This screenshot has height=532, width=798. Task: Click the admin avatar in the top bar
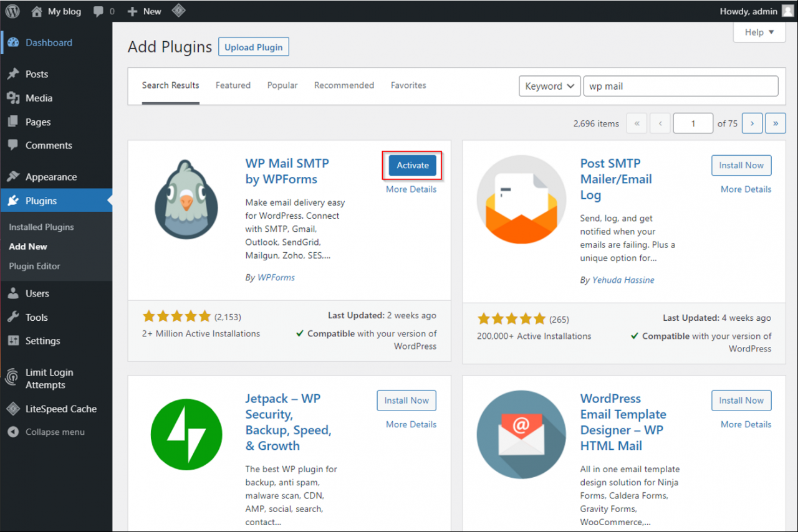click(x=788, y=11)
